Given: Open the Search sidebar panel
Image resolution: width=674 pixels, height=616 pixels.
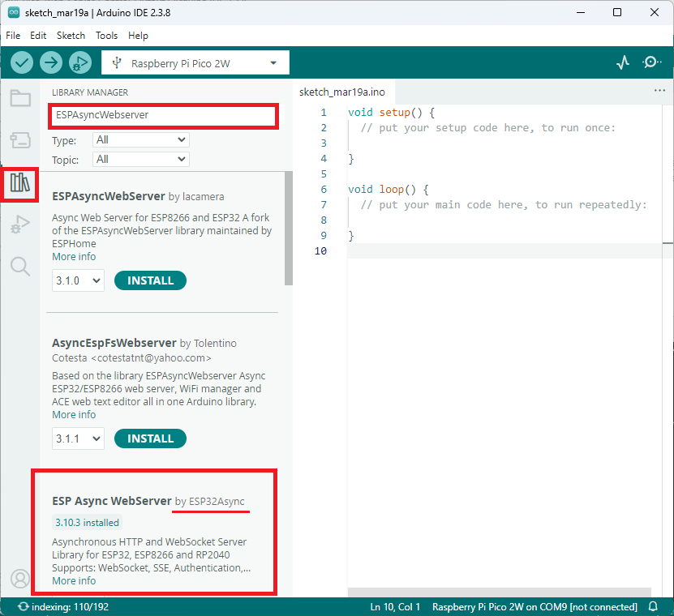Looking at the screenshot, I should pyautogui.click(x=20, y=266).
